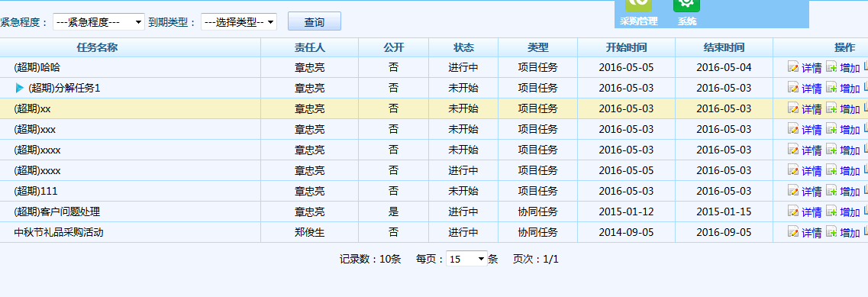Click 未开始 status in the (超期)111 row
The height and width of the screenshot is (297, 868).
[x=463, y=191]
